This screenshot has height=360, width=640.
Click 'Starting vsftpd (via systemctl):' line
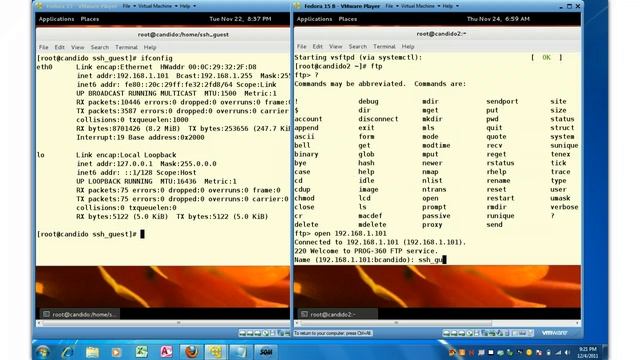click(x=358, y=58)
